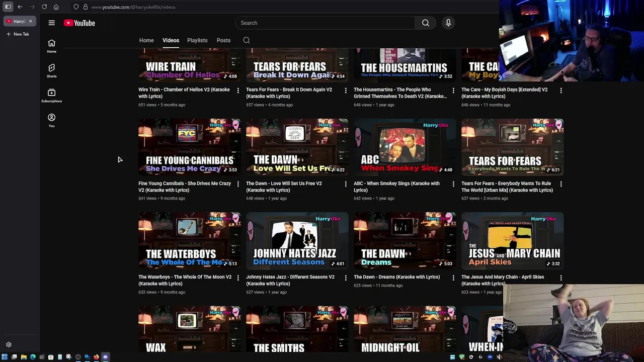Open Firefox from the taskbar

pyautogui.click(x=96, y=357)
